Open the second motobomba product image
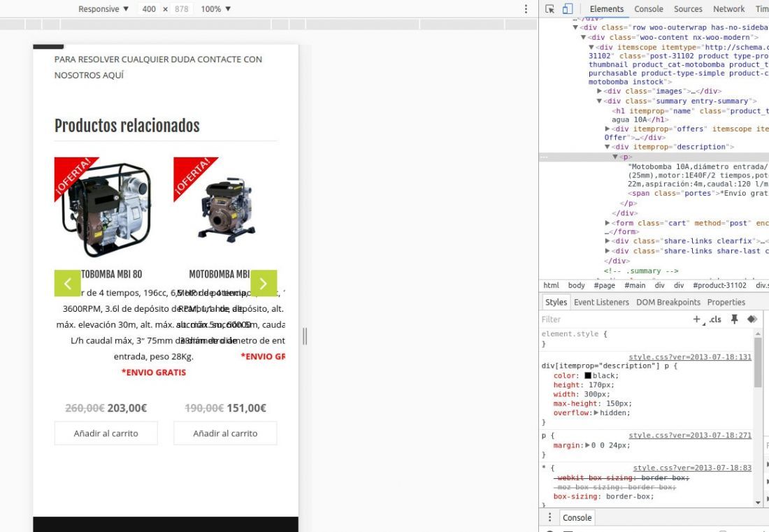Image resolution: width=769 pixels, height=532 pixels. pos(225,209)
